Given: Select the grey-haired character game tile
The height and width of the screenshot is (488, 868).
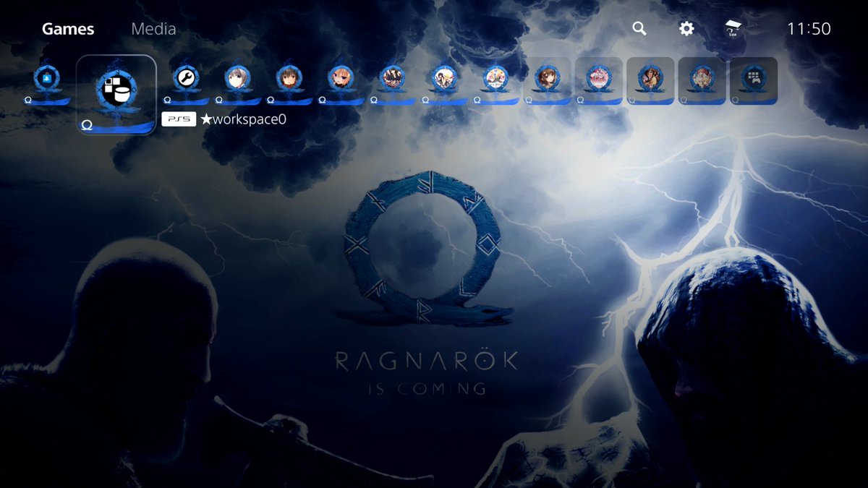Looking at the screenshot, I should point(237,81).
